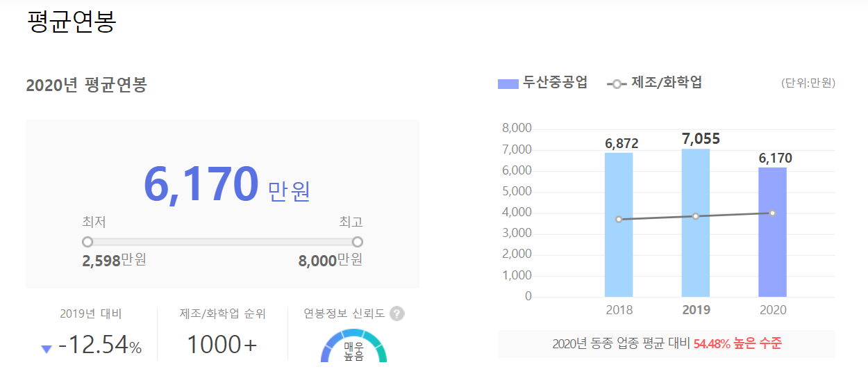Select the 2019 bar showing 7,055
Viewport: 868px width, 383px height.
click(696, 222)
